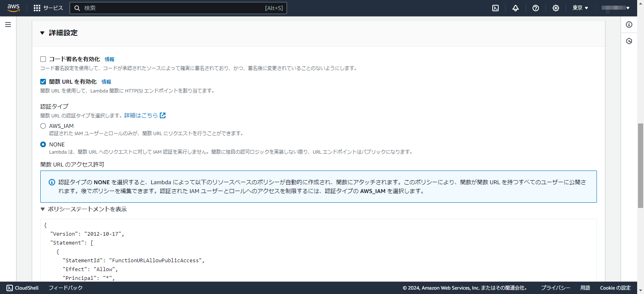The width and height of the screenshot is (644, 294).
Task: Click the 認証タイプ heading
Action: pos(54,107)
